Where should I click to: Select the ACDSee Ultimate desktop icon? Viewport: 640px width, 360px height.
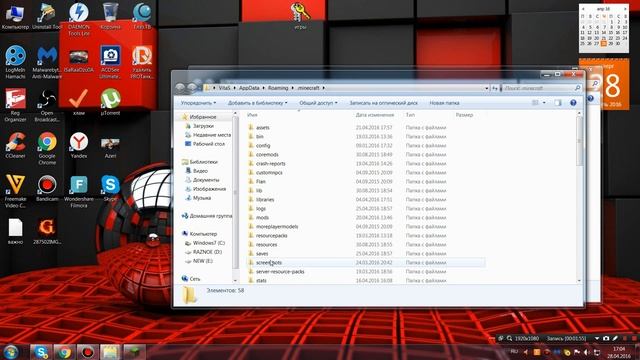[x=110, y=62]
